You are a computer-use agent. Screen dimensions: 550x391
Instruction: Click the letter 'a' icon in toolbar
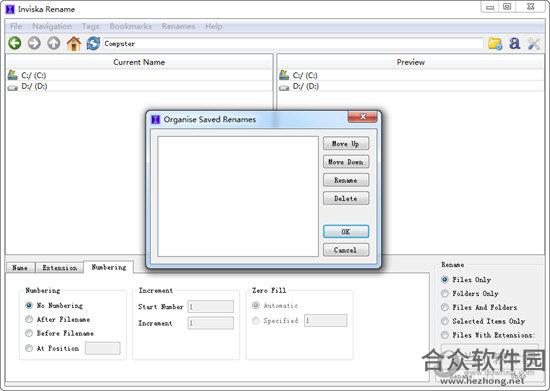[x=515, y=43]
